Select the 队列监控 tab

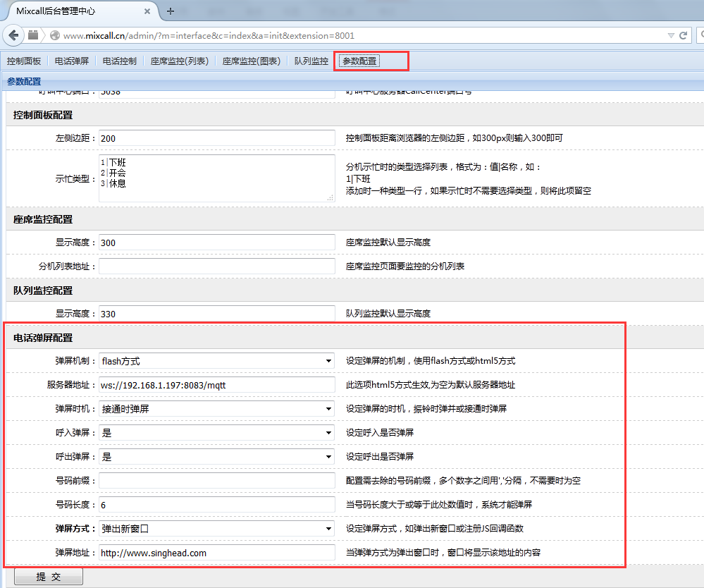coord(311,61)
